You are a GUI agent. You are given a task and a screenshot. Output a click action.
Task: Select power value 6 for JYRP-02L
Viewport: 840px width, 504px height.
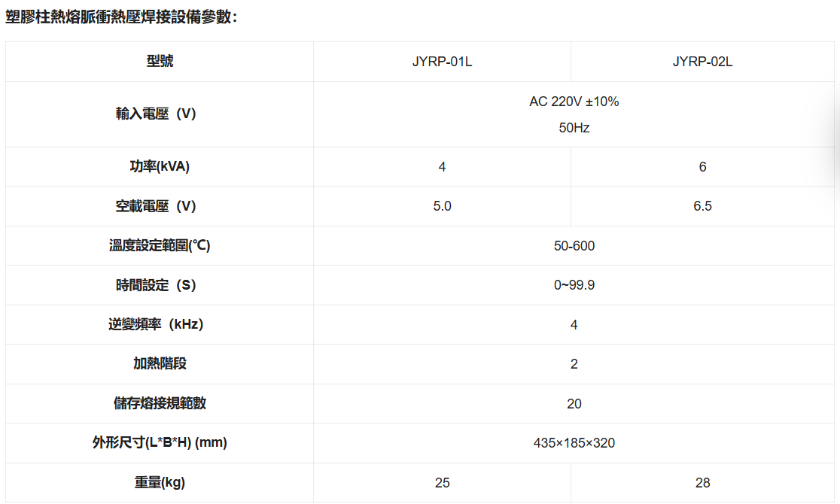point(702,167)
